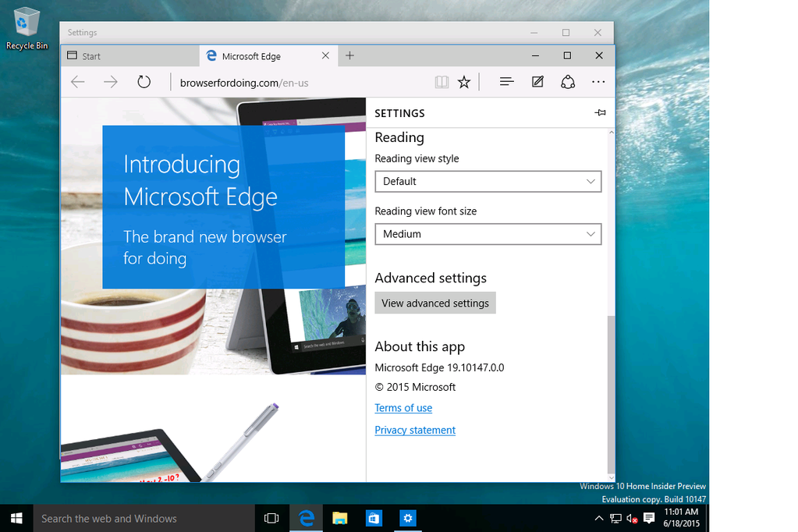This screenshot has width=798, height=532.
Task: Click the Microsoft Edge 19.10147.0.0 version text
Action: (439, 367)
